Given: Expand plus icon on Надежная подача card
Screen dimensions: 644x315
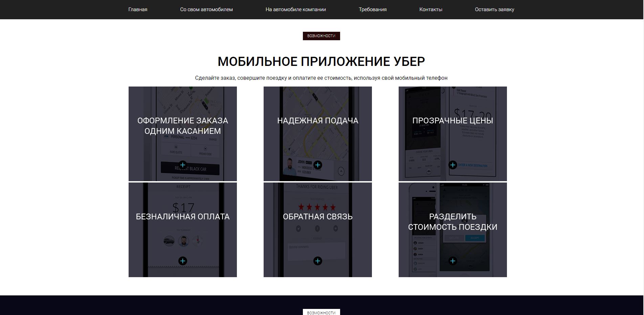Looking at the screenshot, I should 318,165.
